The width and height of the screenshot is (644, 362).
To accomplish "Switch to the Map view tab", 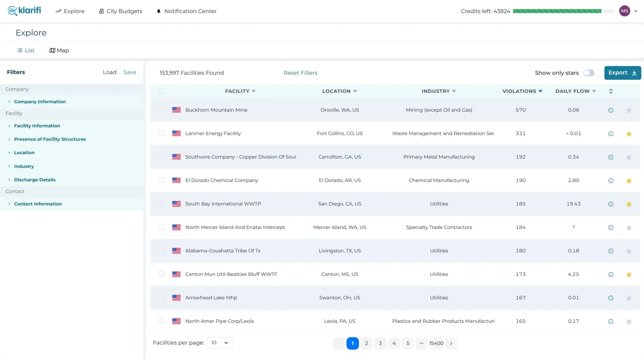I will [x=59, y=50].
